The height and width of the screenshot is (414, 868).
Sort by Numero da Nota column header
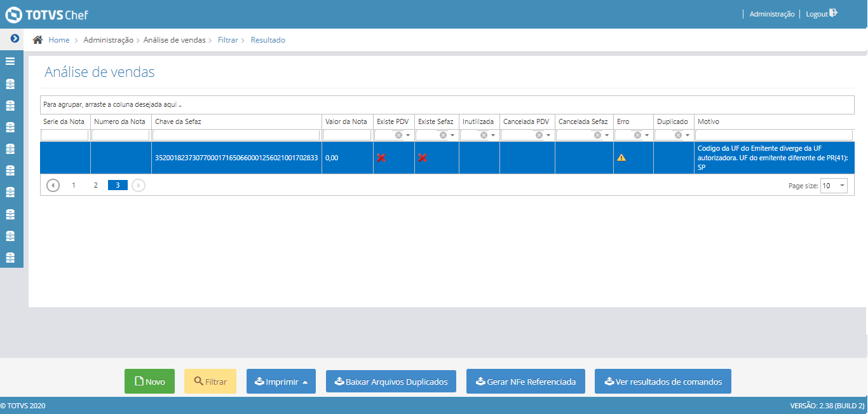(x=119, y=121)
